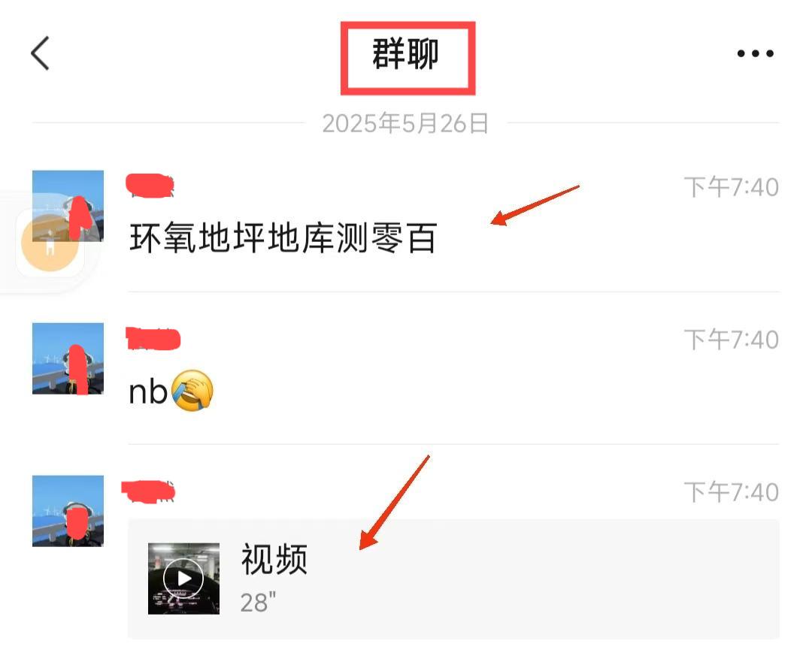The height and width of the screenshot is (668, 812).
Task: Click the 28" duration text in video card
Action: (258, 603)
